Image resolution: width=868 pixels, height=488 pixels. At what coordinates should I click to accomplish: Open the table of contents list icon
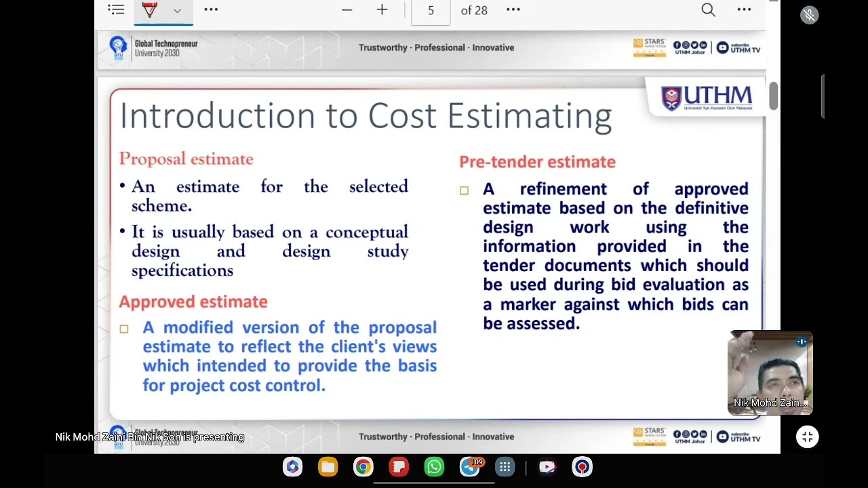116,9
